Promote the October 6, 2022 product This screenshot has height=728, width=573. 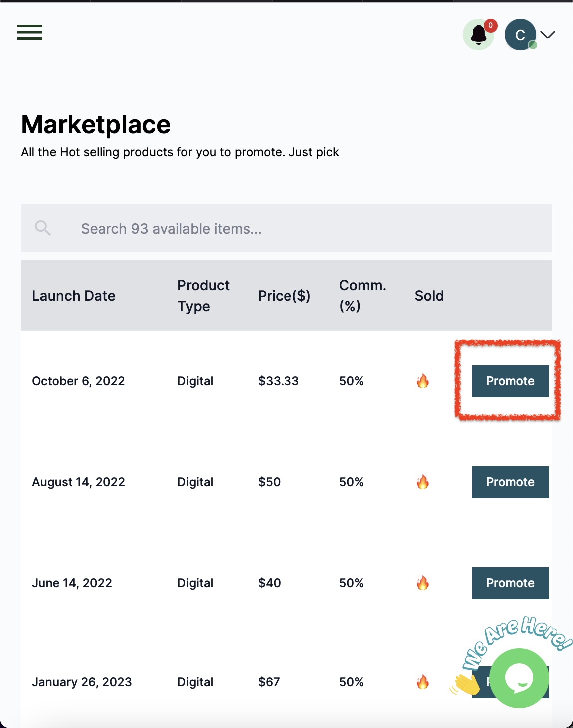[x=510, y=381]
